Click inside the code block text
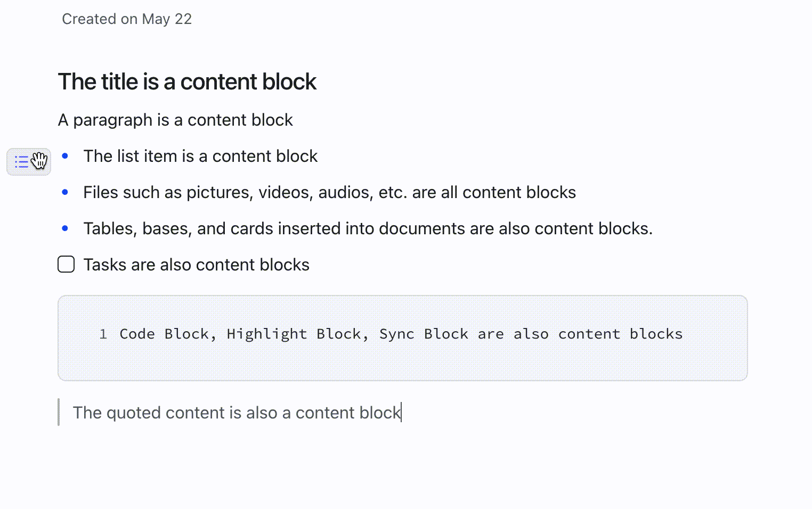Screen dimensions: 812x509 401,334
